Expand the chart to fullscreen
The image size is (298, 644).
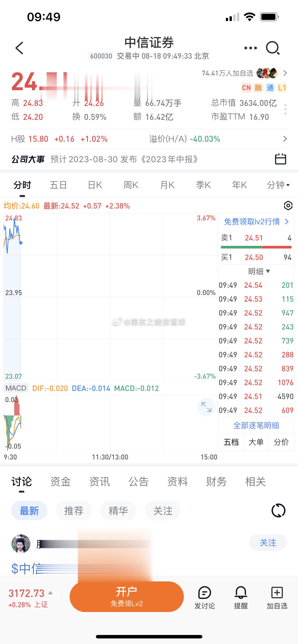click(206, 407)
